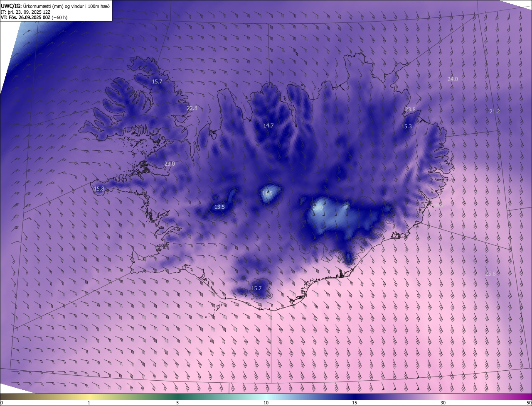Screen dimensions: 532x406
Task: Click the colorbar tick label 5
Action: tap(177, 403)
